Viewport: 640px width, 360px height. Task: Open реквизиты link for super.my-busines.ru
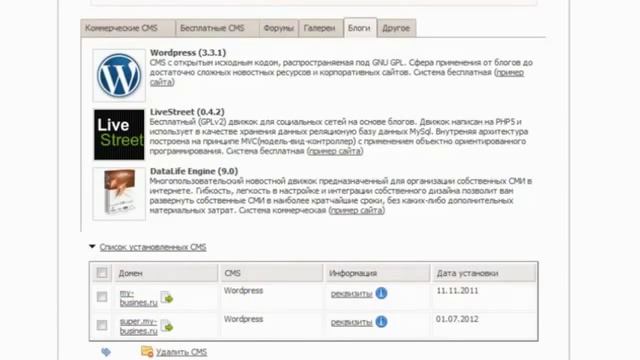pyautogui.click(x=351, y=322)
